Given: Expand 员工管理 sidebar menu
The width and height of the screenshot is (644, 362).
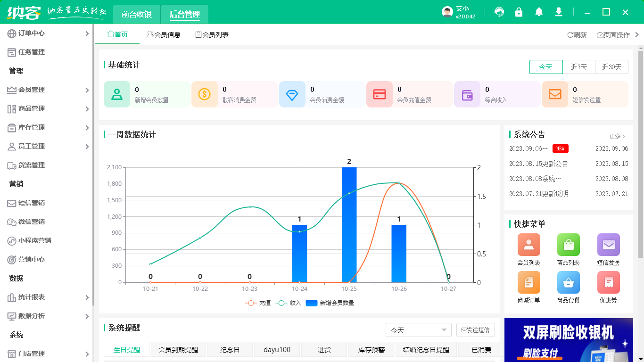Looking at the screenshot, I should click(x=46, y=146).
